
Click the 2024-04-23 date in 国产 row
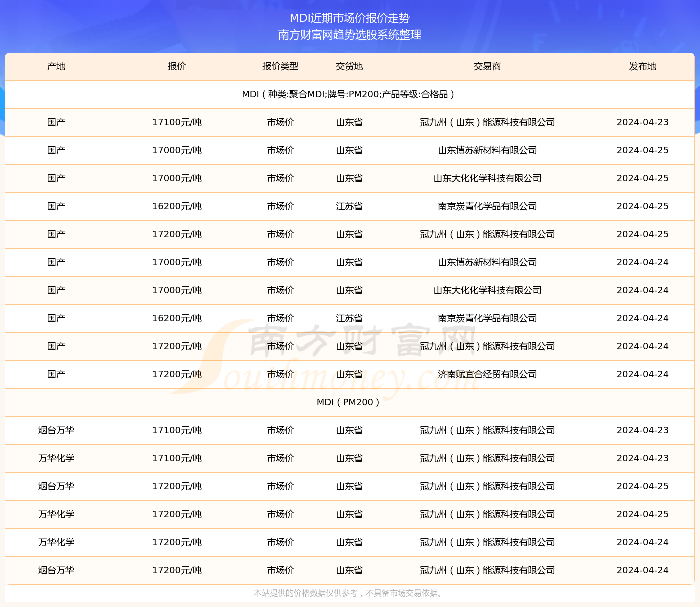click(x=642, y=122)
